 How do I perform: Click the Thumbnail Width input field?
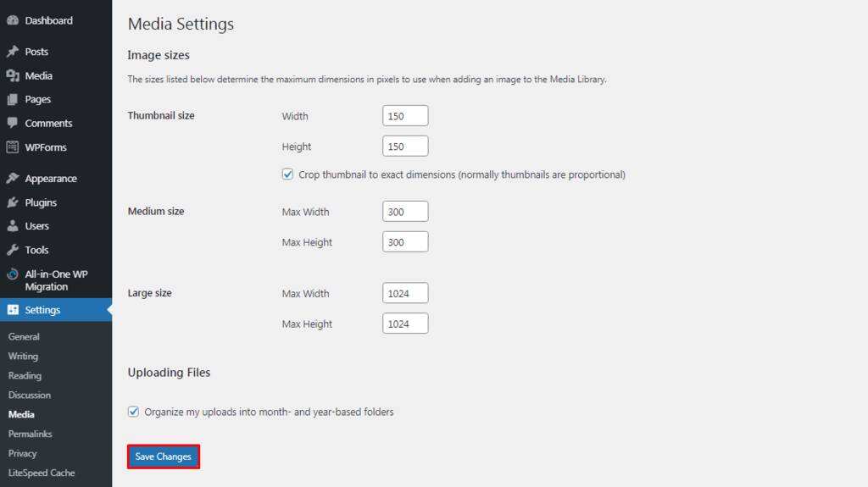405,116
